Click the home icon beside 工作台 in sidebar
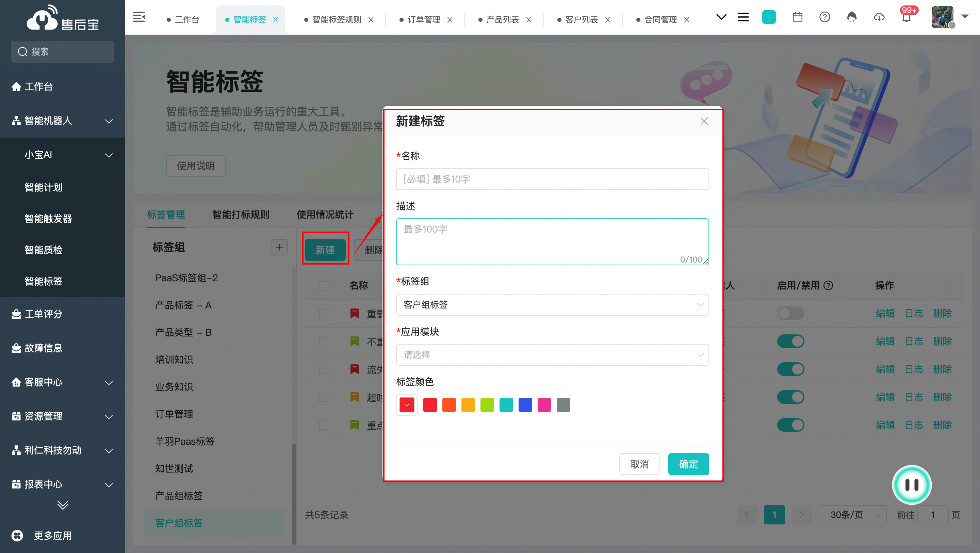 (x=16, y=87)
